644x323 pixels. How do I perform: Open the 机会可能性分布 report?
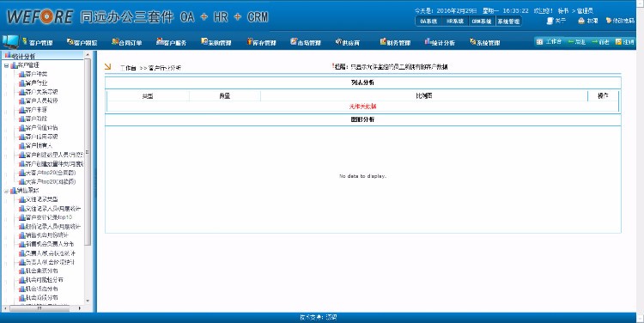tap(44, 280)
